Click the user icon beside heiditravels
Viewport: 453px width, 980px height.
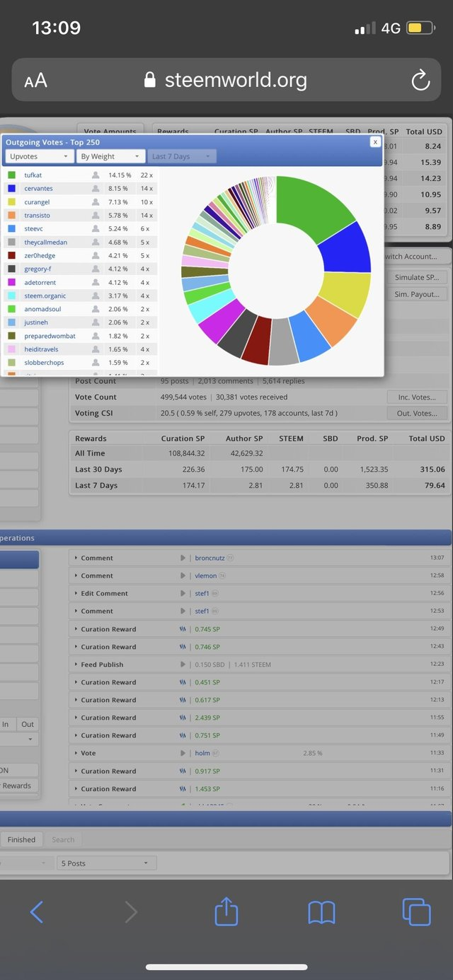tap(96, 349)
